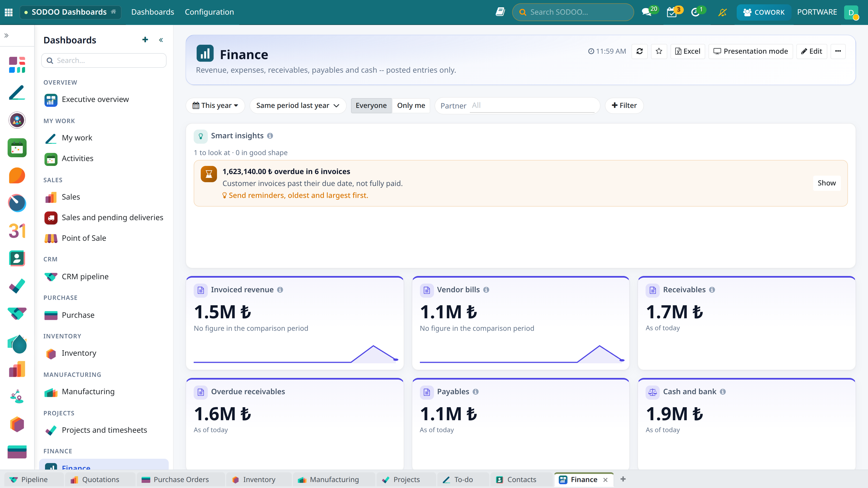Open the orange Discuss bubble icon in rail
The width and height of the screenshot is (868, 488).
click(x=17, y=175)
